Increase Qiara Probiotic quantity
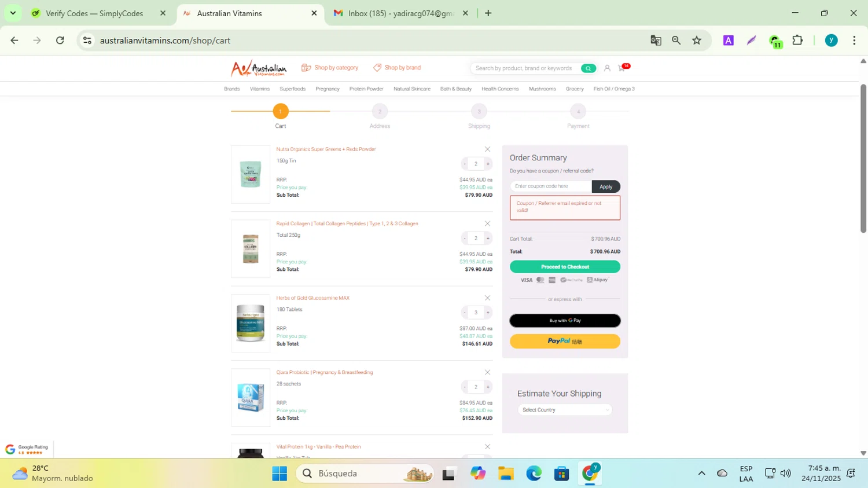 pos(488,387)
